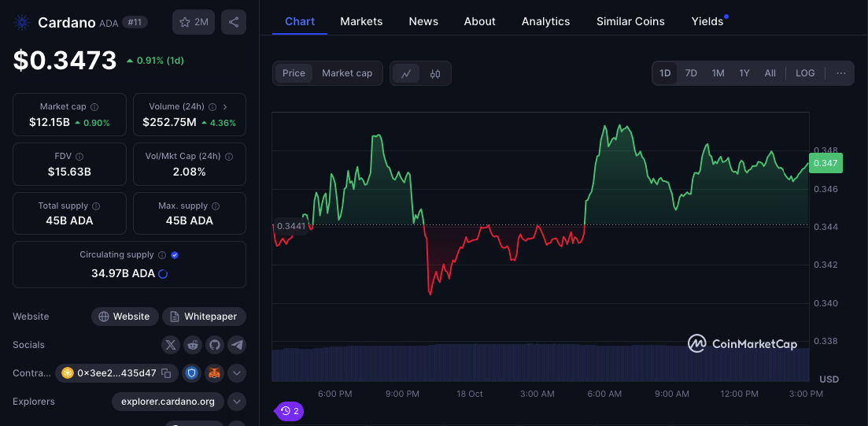Add Cardano to watchlist with star button
Image resolution: width=868 pixels, height=426 pixels.
[194, 22]
